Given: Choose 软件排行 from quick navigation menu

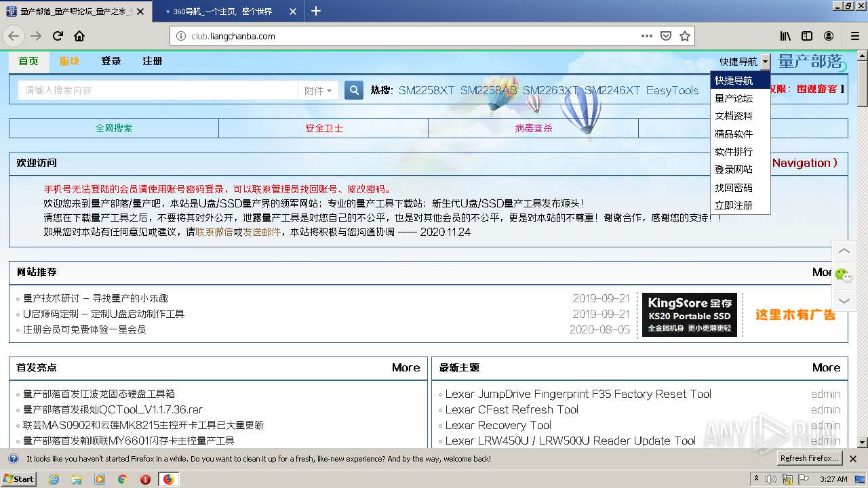Looking at the screenshot, I should click(x=740, y=152).
